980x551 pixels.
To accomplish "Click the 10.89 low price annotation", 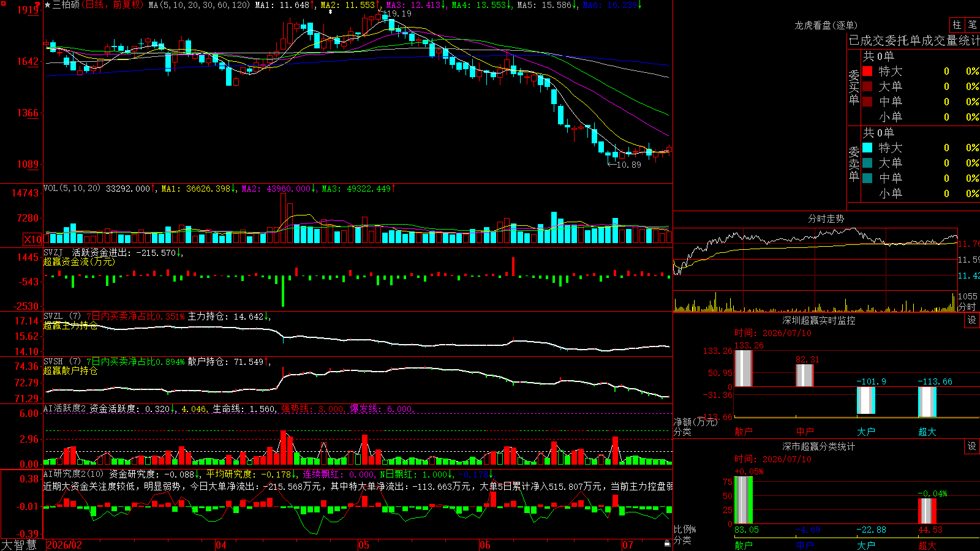I will (628, 165).
